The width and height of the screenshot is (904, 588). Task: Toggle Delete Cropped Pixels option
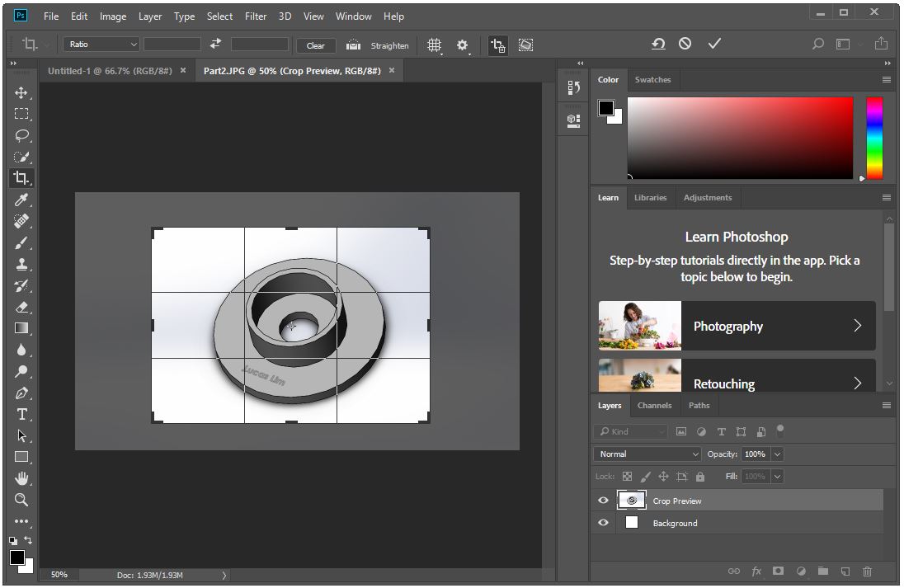[x=498, y=45]
